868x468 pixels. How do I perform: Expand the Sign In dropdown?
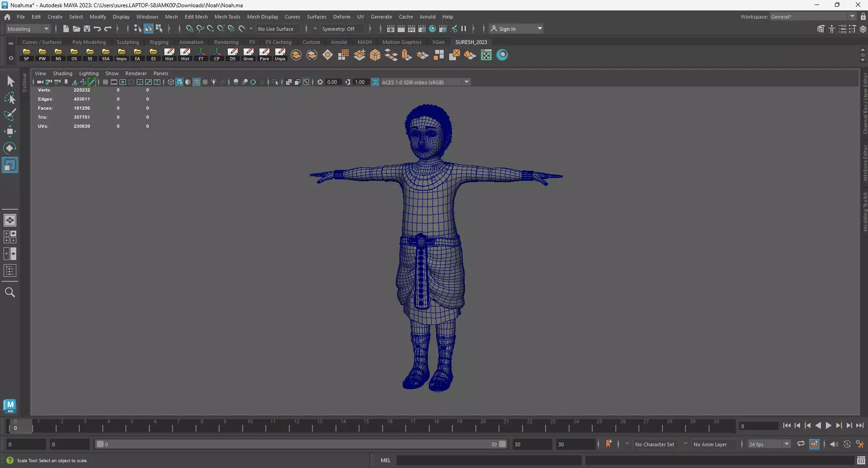click(540, 29)
